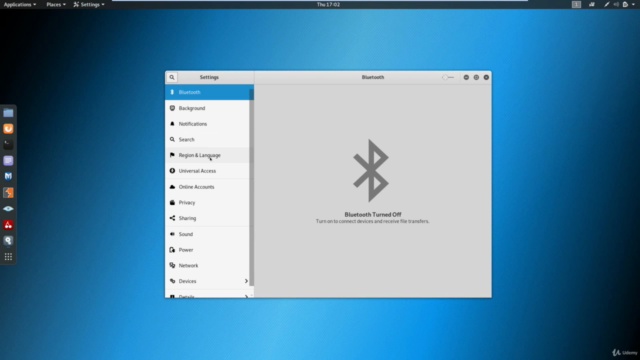Screen dimensions: 640x360
Task: Show all applications grid icon
Action: (x=8, y=256)
